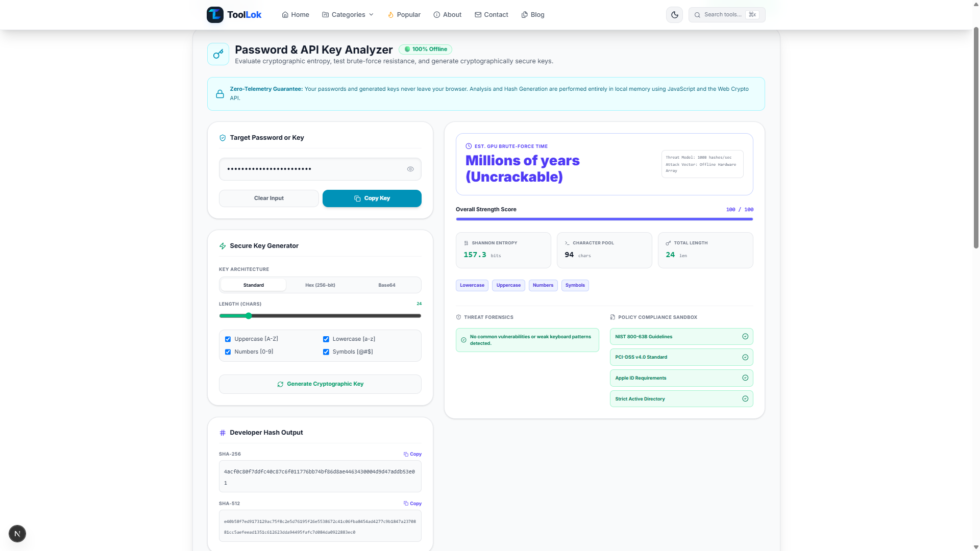Click the search magnifier icon
This screenshot has width=980, height=551.
[x=697, y=15]
